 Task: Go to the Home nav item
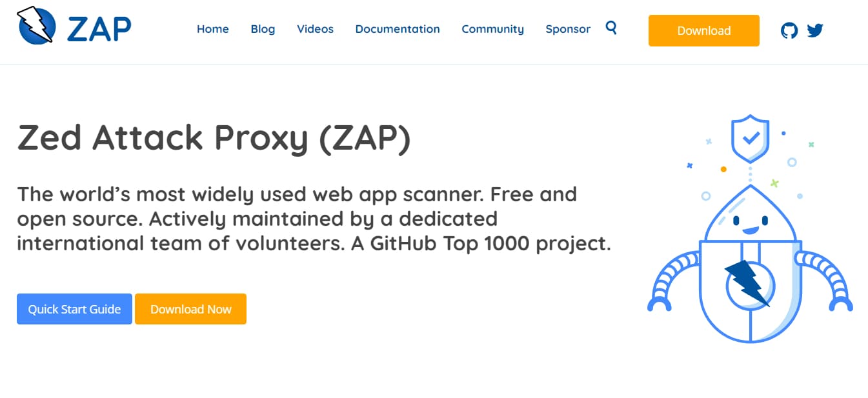point(213,29)
